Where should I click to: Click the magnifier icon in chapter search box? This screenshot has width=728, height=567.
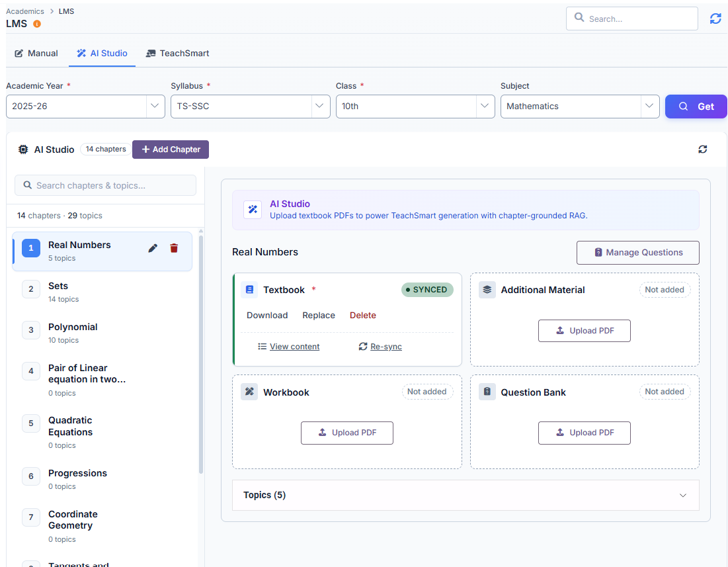[x=28, y=185]
